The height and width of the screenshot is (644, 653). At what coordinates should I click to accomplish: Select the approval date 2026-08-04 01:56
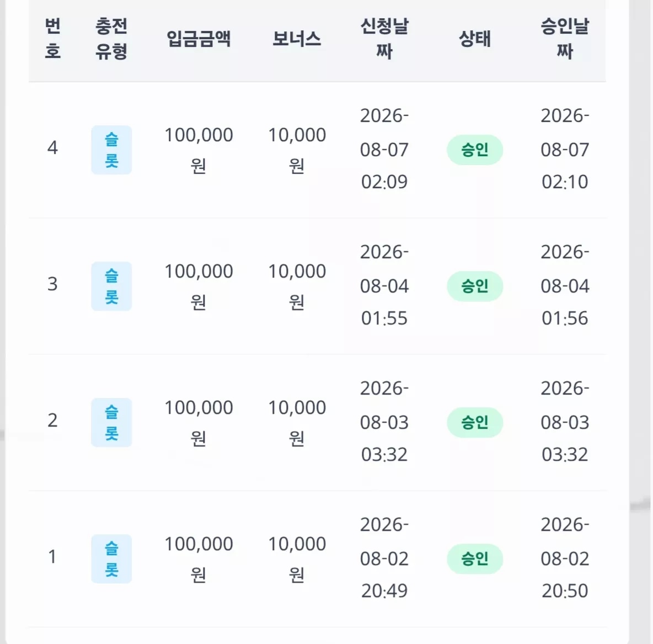click(x=565, y=285)
